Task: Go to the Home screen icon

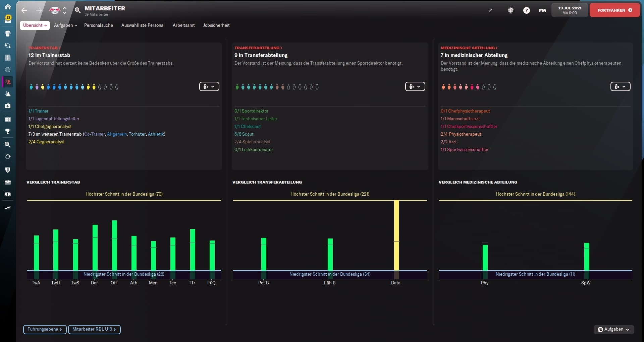Action: point(8,7)
